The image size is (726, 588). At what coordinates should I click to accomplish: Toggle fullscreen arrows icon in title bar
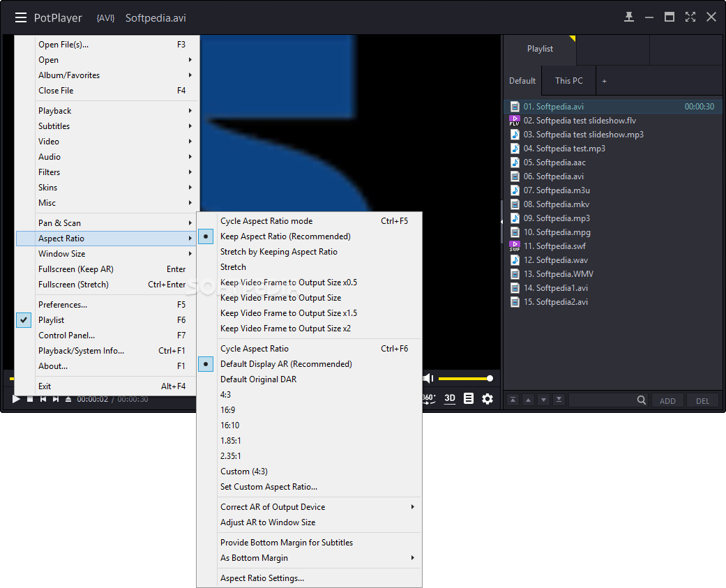click(690, 17)
